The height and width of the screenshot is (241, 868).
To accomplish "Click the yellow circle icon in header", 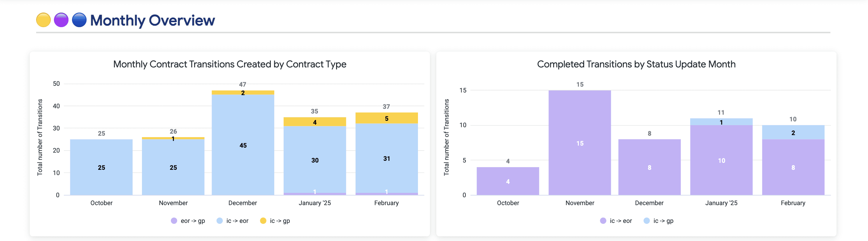I will pyautogui.click(x=43, y=20).
